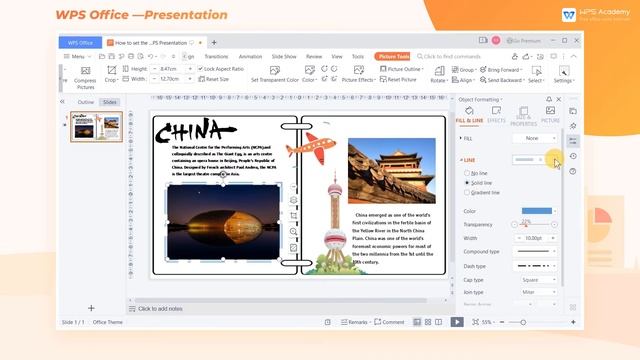
Task: Click the Height input field
Action: 171,69
